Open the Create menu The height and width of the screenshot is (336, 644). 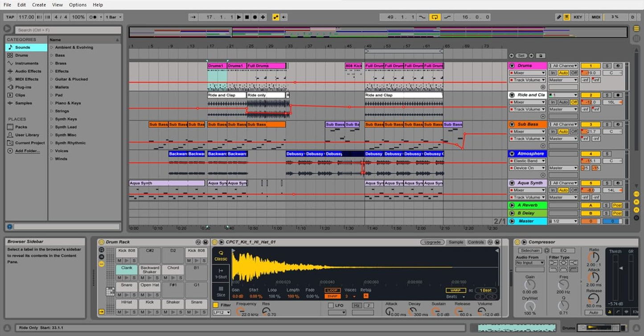click(x=39, y=4)
